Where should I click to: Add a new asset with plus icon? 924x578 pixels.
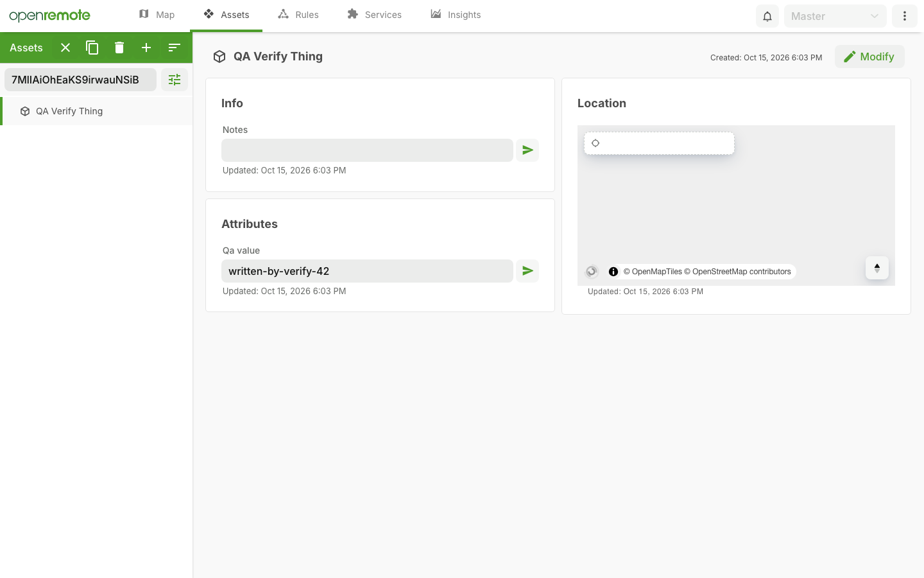146,48
